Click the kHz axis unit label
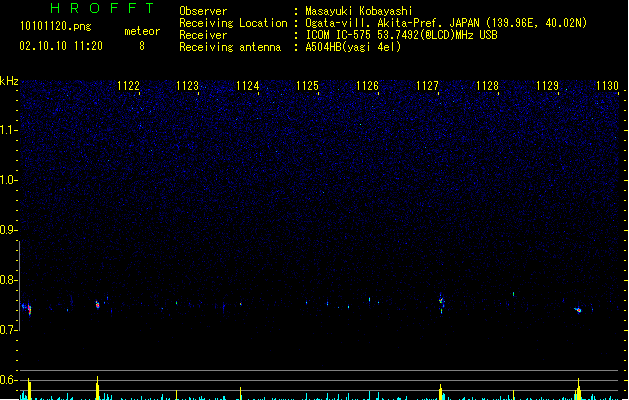 [9, 81]
